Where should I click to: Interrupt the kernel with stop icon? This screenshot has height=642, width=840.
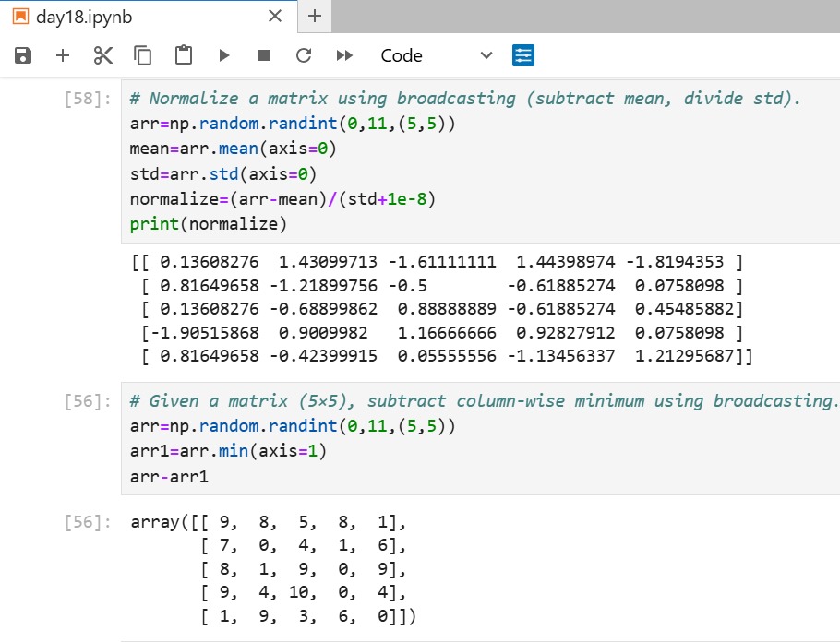tap(263, 54)
